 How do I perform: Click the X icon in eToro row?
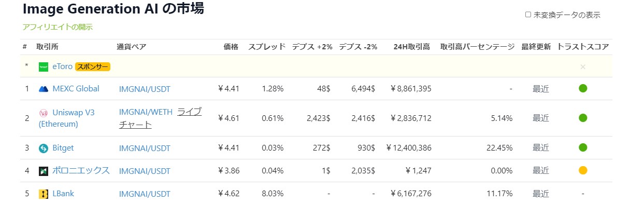tap(583, 67)
